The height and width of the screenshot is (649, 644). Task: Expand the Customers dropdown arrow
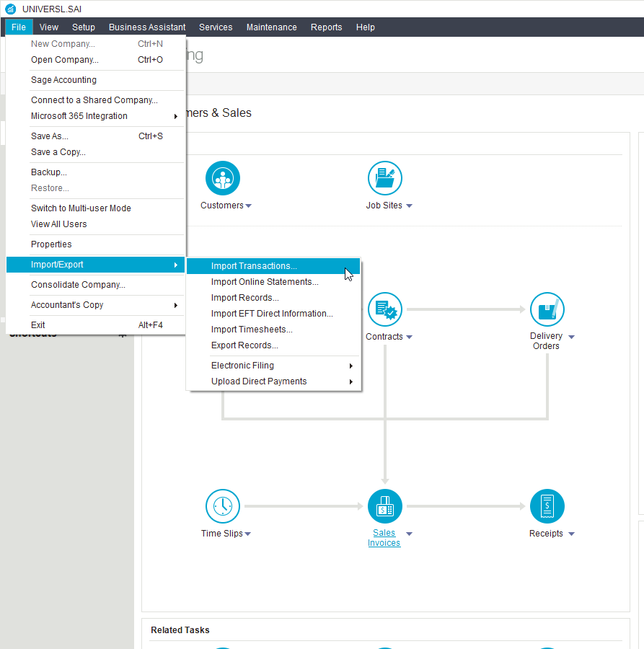click(248, 206)
